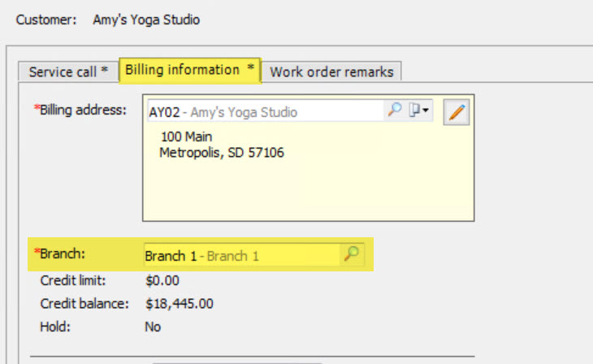The width and height of the screenshot is (593, 364).
Task: Open the Work order remarks tab
Action: click(x=331, y=71)
